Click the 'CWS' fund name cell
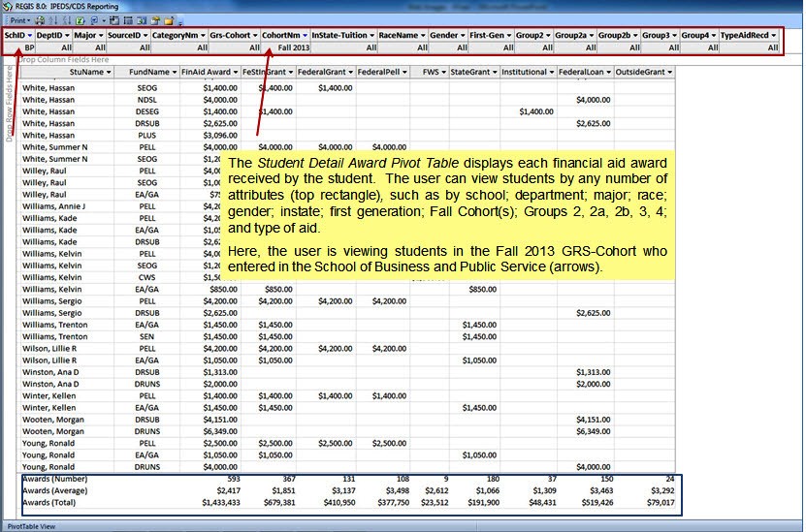Screen dimensions: 806x532 click(x=147, y=277)
